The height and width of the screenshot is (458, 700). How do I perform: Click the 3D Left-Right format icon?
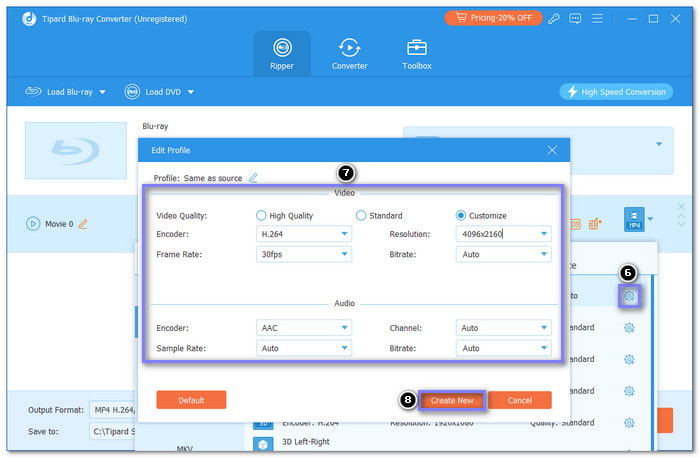pos(263,444)
